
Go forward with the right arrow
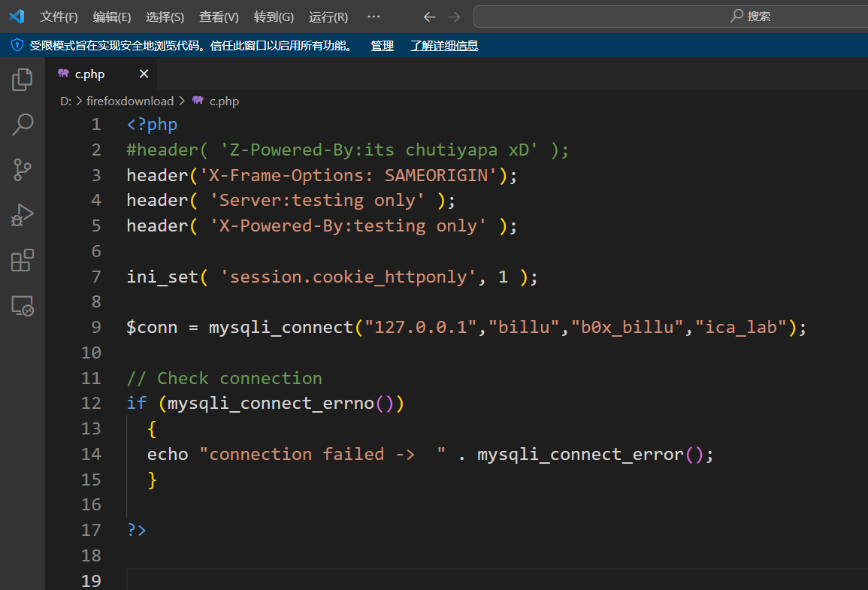[454, 17]
